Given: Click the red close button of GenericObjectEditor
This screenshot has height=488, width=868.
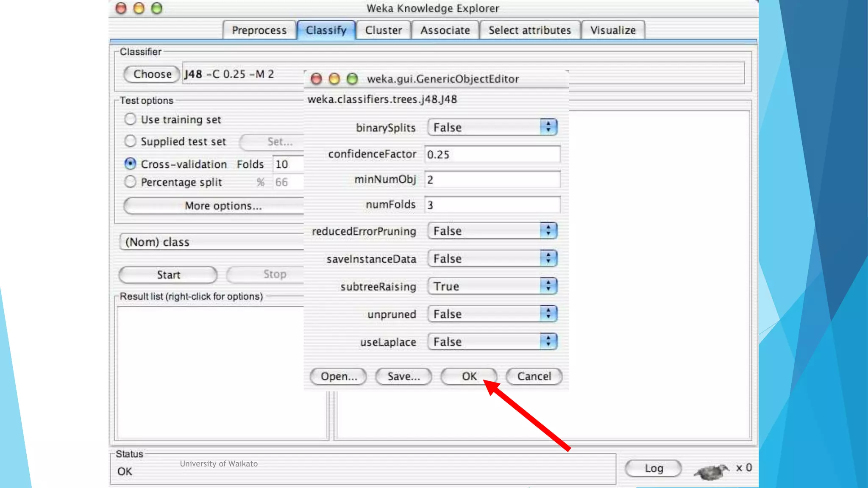Looking at the screenshot, I should pyautogui.click(x=316, y=79).
